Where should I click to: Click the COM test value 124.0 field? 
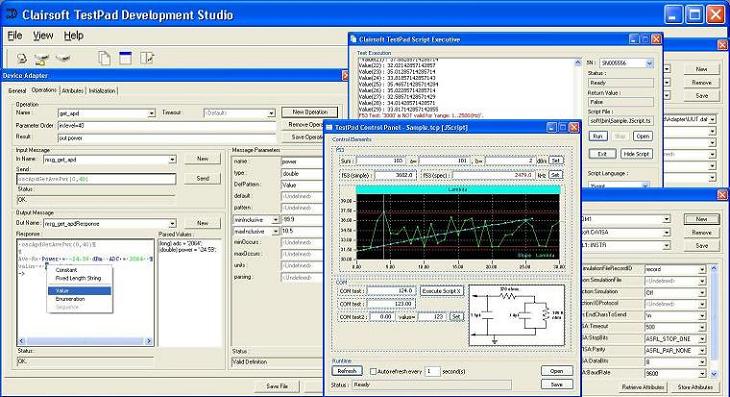(392, 291)
